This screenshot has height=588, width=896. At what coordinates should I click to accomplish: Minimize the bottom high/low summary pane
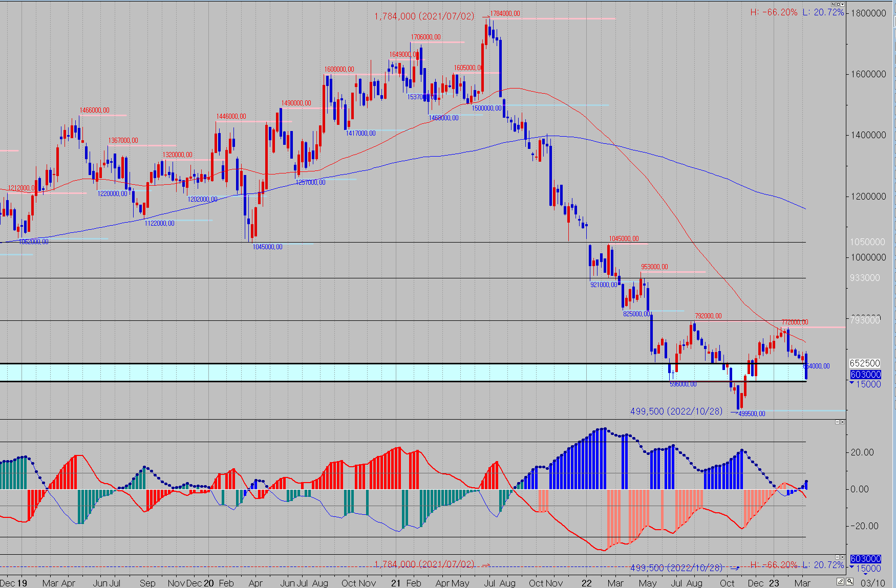click(x=838, y=557)
